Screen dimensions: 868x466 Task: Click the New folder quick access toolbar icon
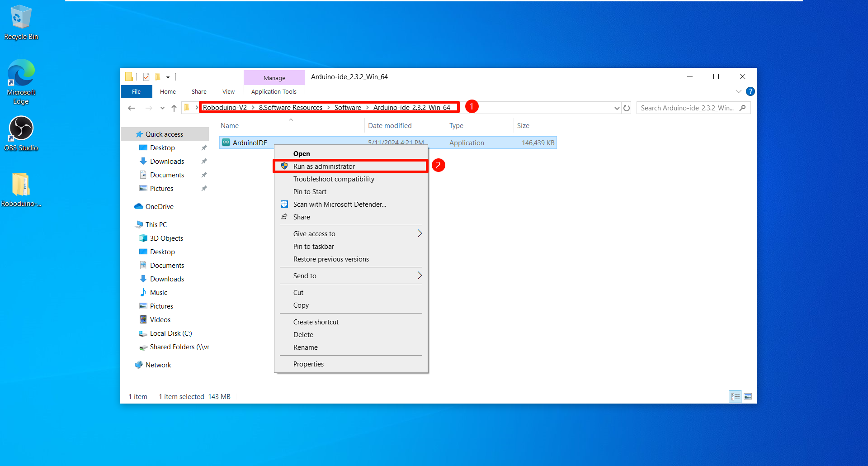pyautogui.click(x=157, y=77)
